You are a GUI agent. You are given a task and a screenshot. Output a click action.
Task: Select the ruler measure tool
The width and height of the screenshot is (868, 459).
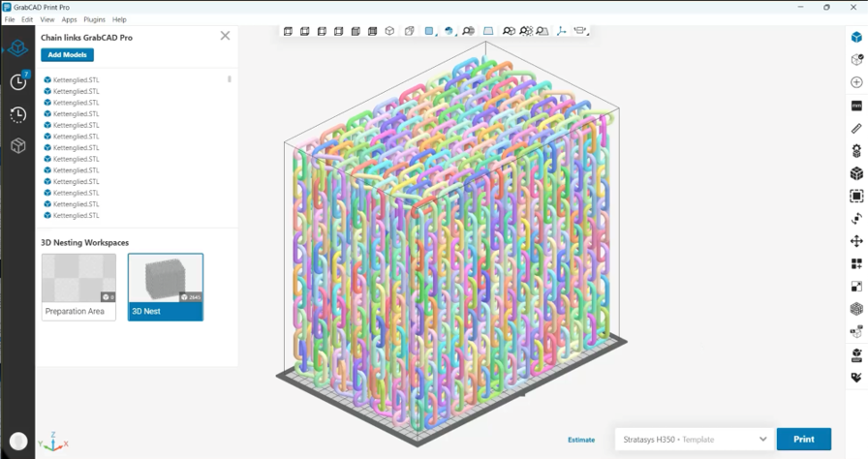(856, 128)
